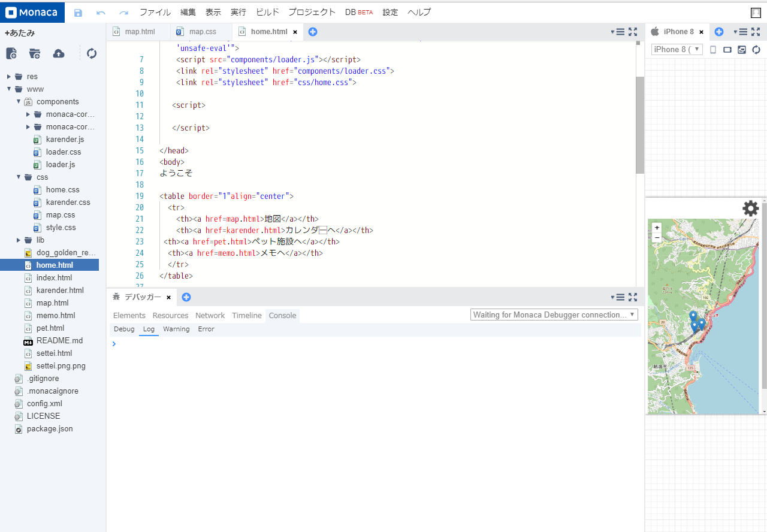The image size is (767, 532).
Task: Add a new previewer tab with plus icon
Action: (719, 32)
